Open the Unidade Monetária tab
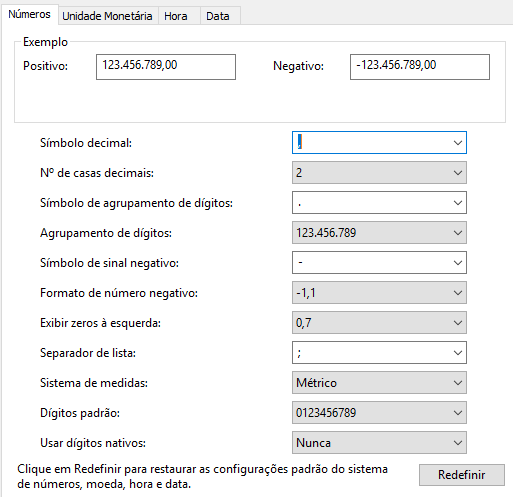Viewport: 513px width, 497px height. click(x=107, y=16)
